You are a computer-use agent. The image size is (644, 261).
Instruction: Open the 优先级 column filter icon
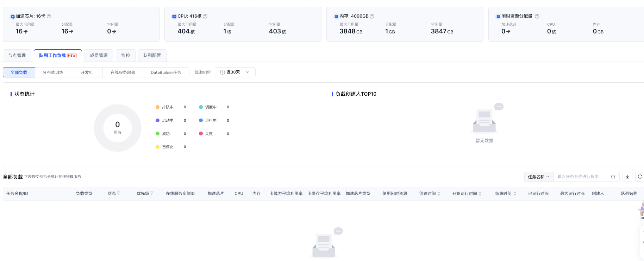[x=152, y=193]
